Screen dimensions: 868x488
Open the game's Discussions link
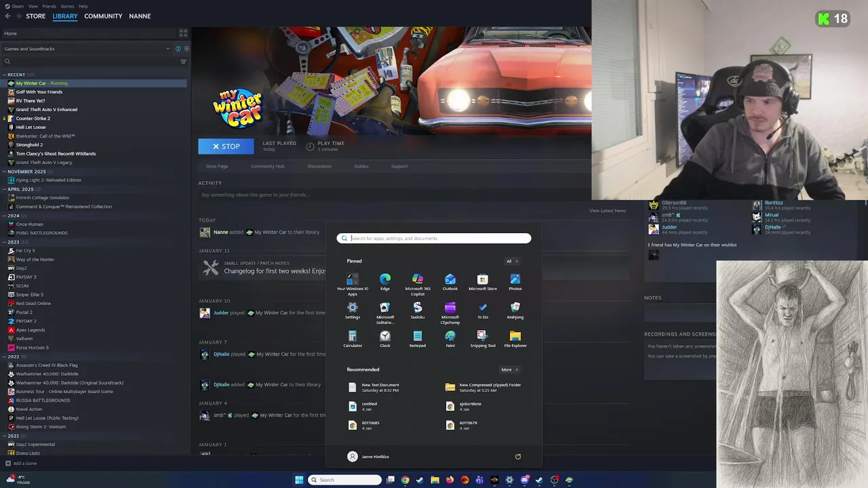[319, 166]
